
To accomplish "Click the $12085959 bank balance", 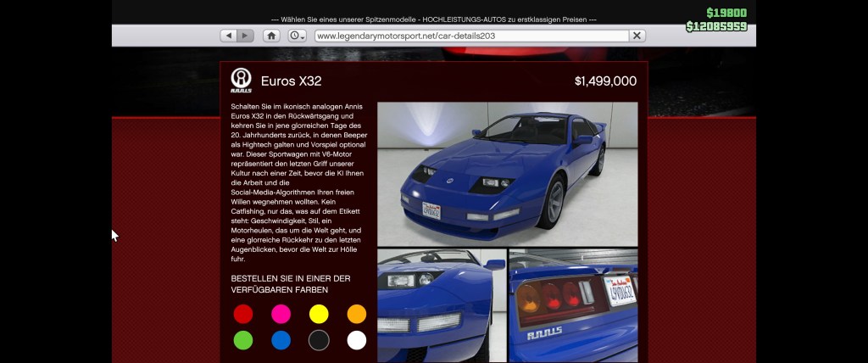I will pos(716,26).
